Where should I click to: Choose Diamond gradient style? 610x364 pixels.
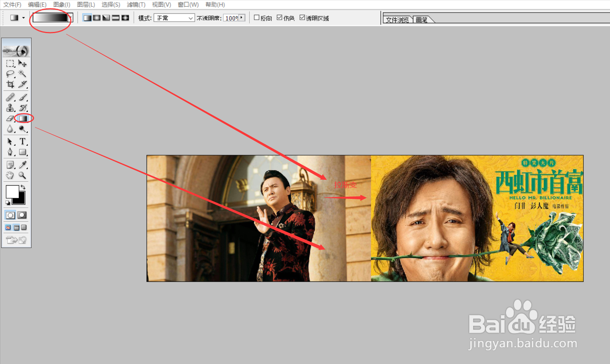click(125, 18)
